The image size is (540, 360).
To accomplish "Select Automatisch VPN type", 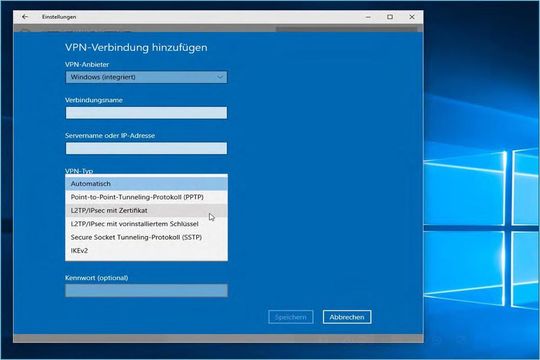I will coord(146,184).
